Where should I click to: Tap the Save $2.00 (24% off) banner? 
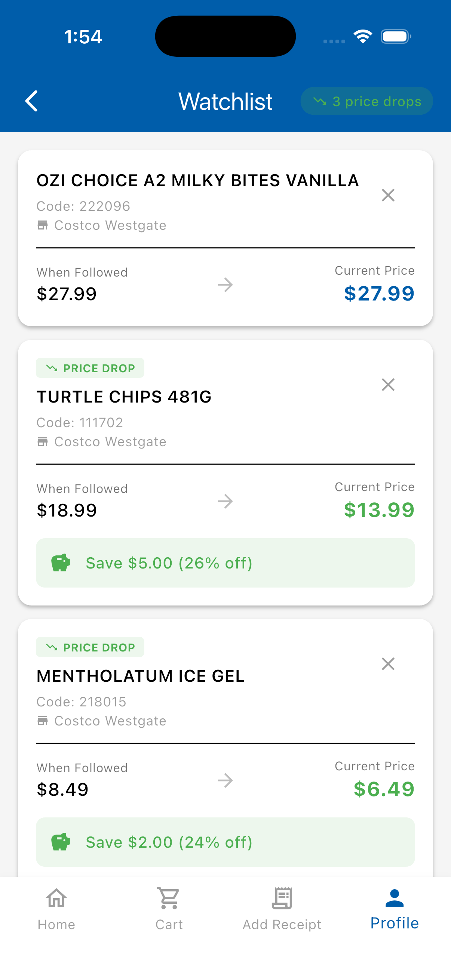(225, 842)
